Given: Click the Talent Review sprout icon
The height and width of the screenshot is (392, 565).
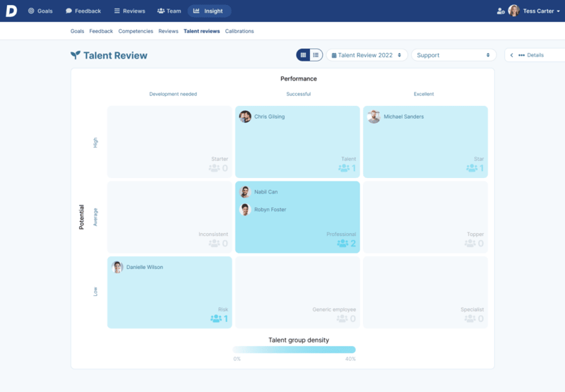Looking at the screenshot, I should (76, 55).
